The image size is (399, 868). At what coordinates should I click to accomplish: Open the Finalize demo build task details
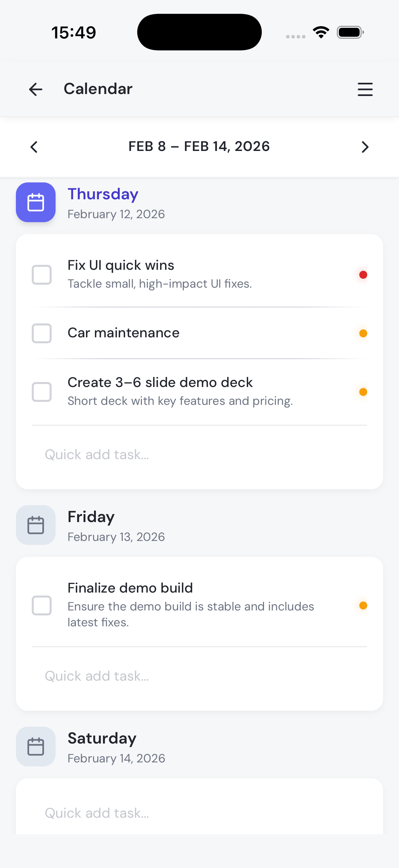coord(191,604)
